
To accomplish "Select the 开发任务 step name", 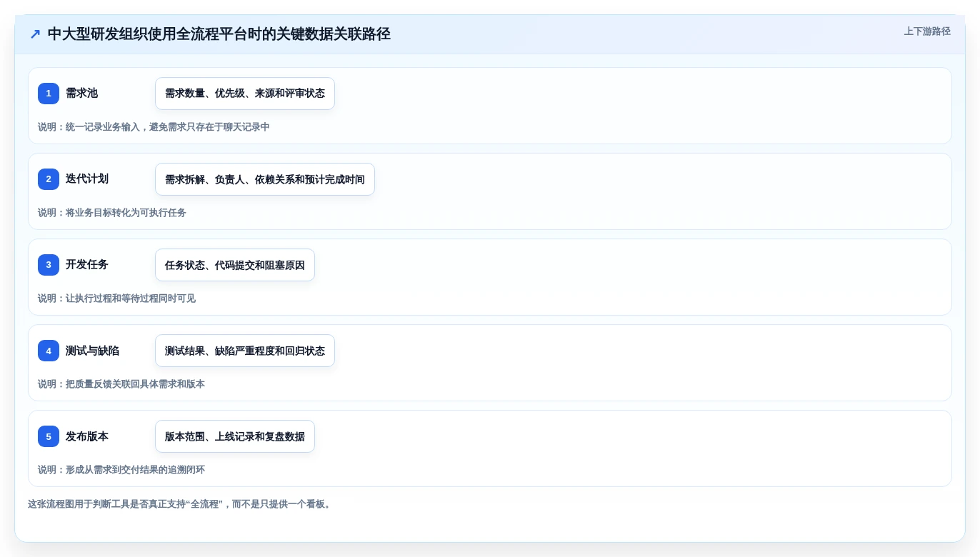I will coord(87,265).
